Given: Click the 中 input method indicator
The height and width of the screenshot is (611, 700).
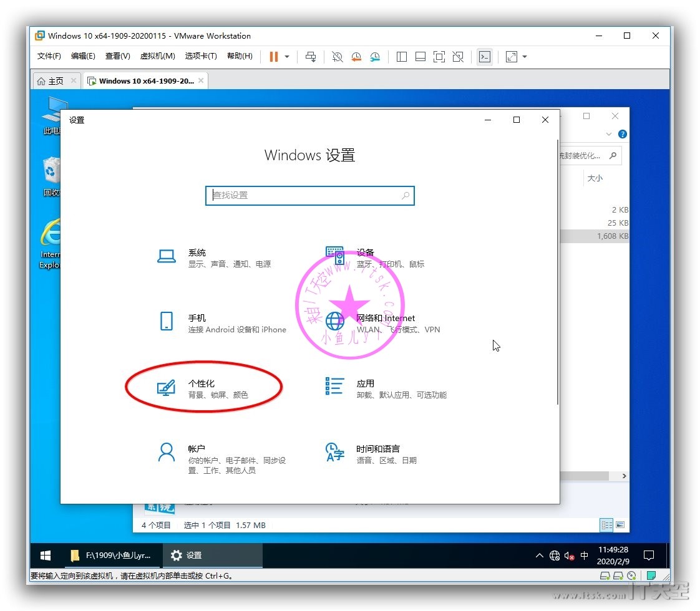Looking at the screenshot, I should point(584,556).
